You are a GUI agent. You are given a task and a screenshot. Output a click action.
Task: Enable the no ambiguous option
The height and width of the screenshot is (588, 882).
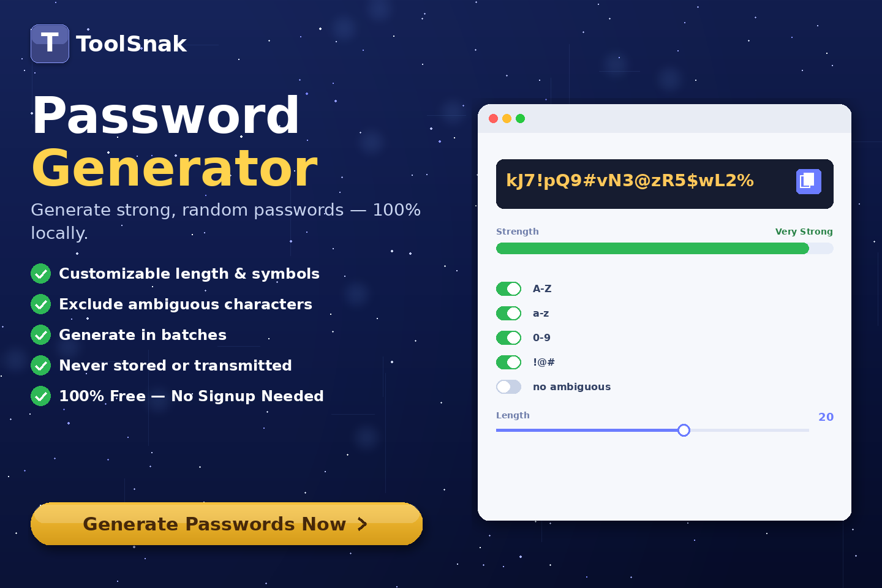pyautogui.click(x=509, y=386)
